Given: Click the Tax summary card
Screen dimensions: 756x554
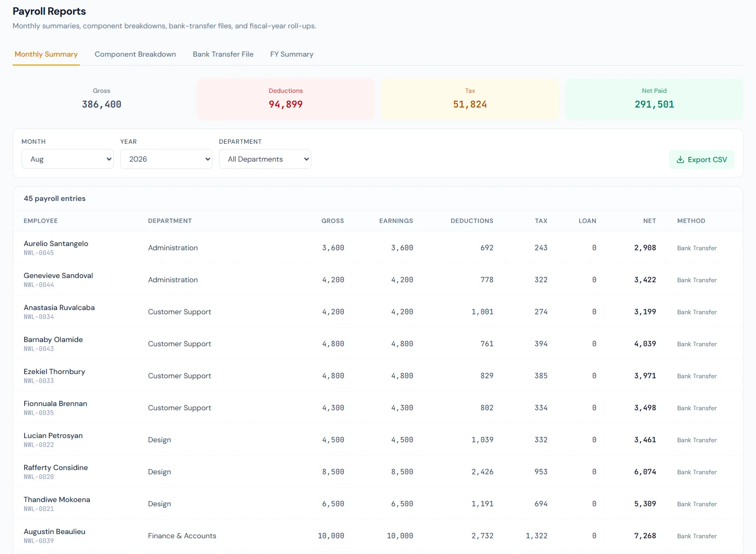Looking at the screenshot, I should pos(470,99).
